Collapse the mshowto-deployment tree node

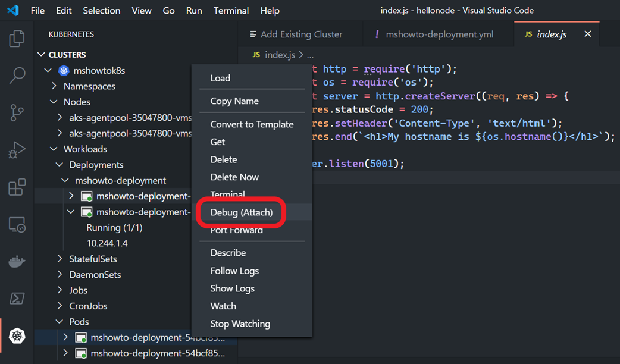[x=65, y=180]
